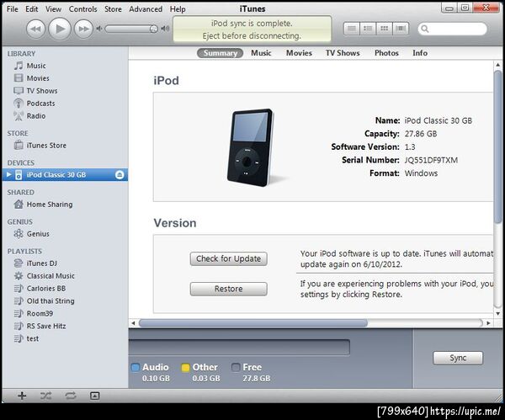This screenshot has height=420, width=505.
Task: Click the Play button
Action: pyautogui.click(x=60, y=29)
